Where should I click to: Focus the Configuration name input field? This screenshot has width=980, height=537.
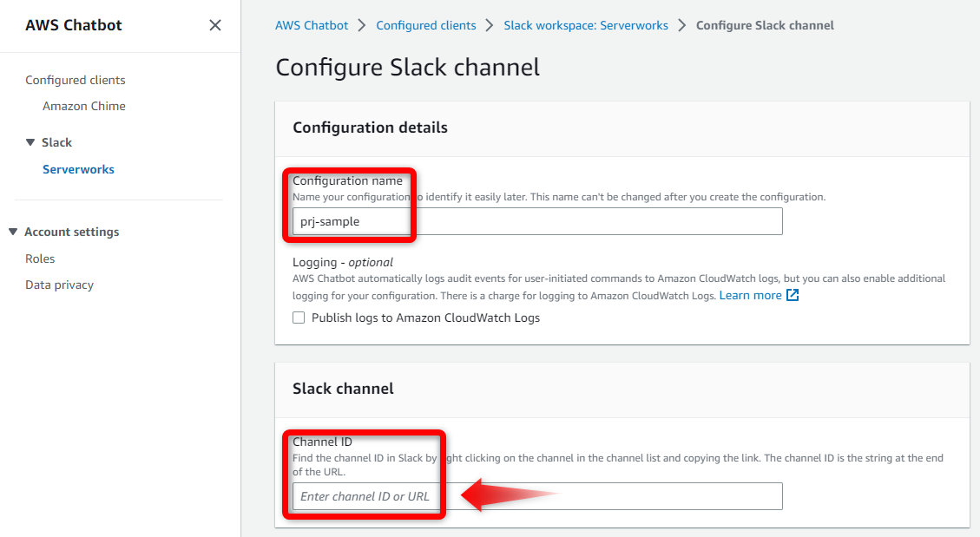tap(537, 222)
